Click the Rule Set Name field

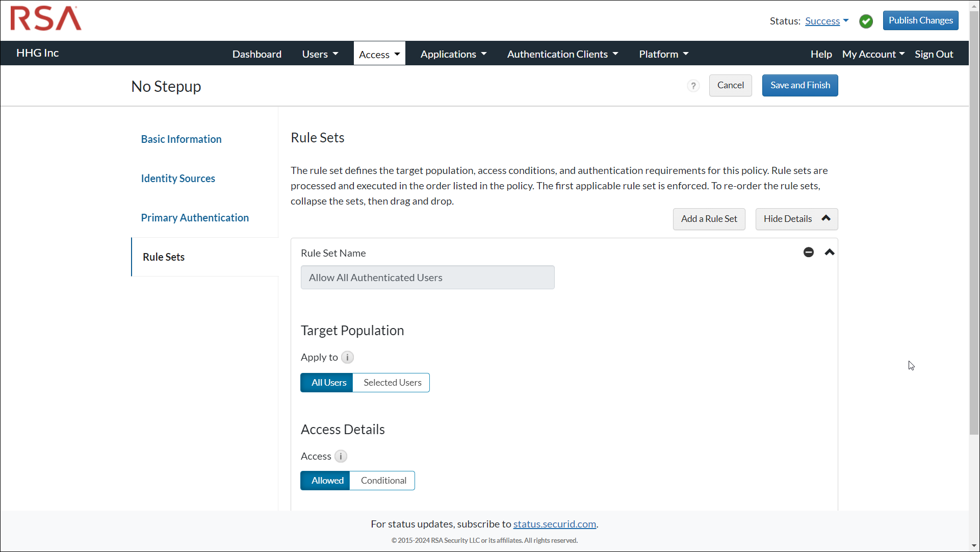pyautogui.click(x=427, y=277)
